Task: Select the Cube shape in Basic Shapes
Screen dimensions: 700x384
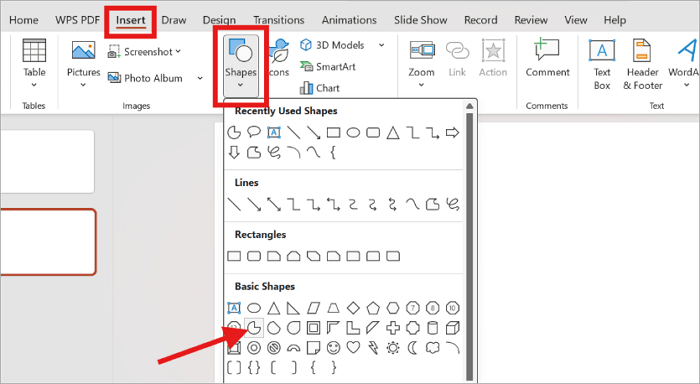Action: coord(453,328)
